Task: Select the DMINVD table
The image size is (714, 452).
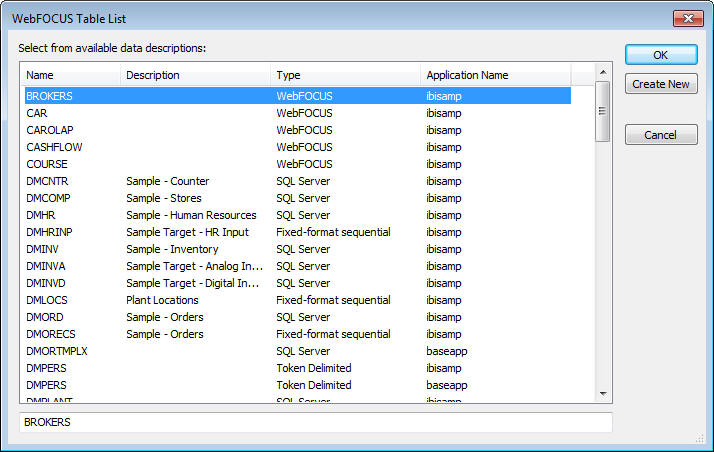Action: pos(46,283)
